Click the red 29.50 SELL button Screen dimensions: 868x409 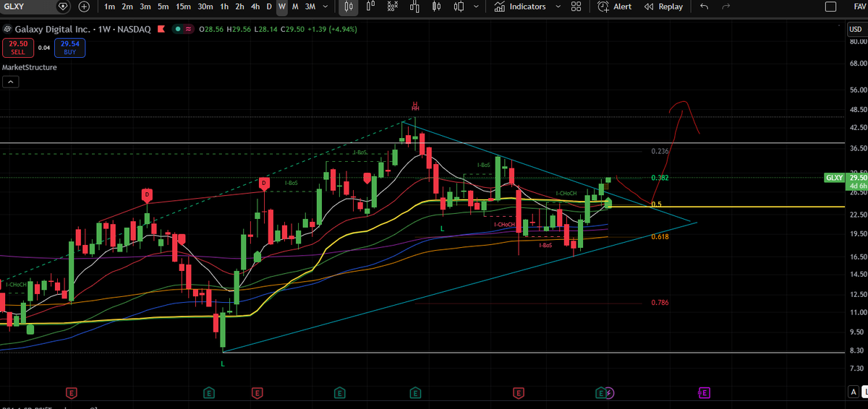[x=17, y=48]
